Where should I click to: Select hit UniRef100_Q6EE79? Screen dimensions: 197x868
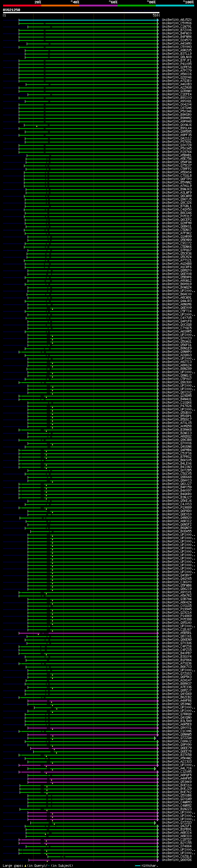(x=177, y=748)
